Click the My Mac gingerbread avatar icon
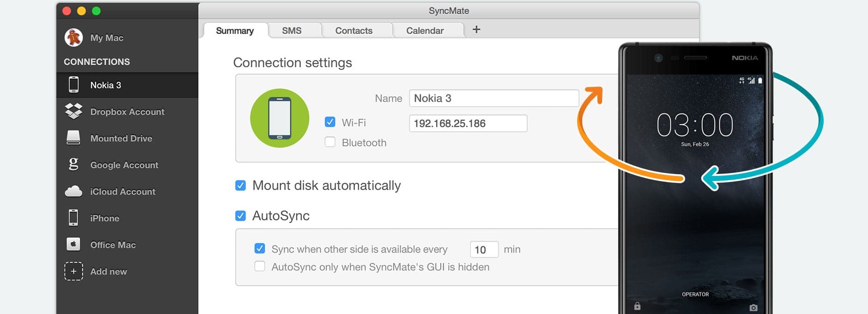 click(x=73, y=38)
